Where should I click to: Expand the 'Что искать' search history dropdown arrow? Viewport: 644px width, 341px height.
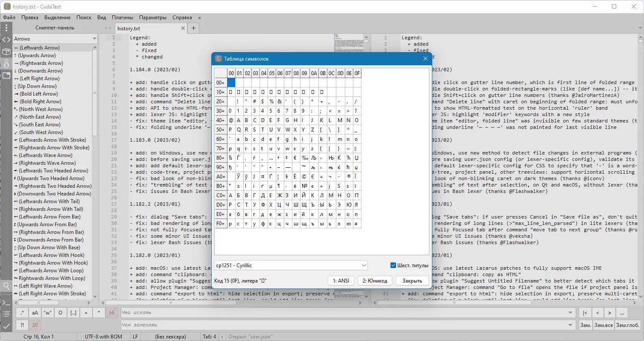tap(571, 313)
